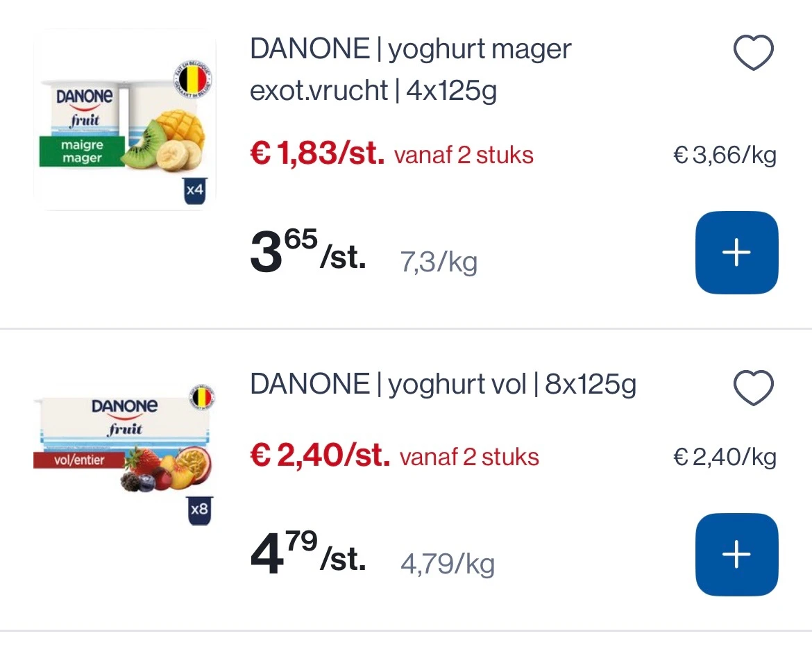Viewport: 812px width, 654px height.
Task: Click the € 1,83/st. promo price
Action: 316,154
